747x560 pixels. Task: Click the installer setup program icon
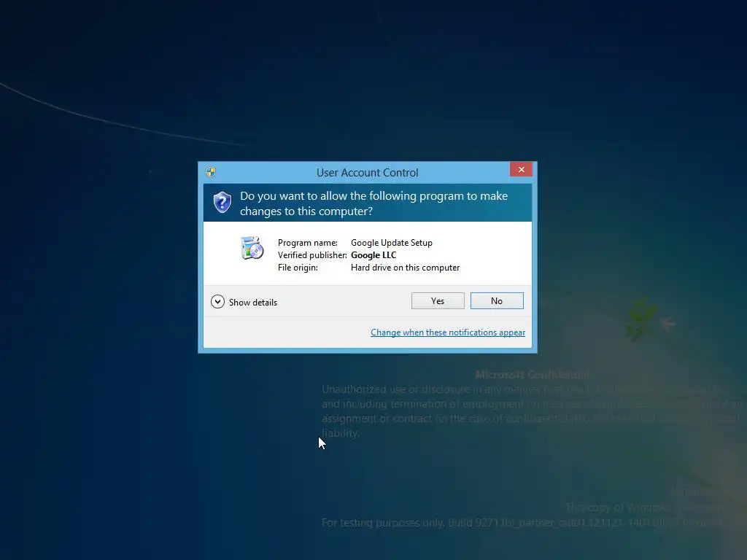[x=252, y=248]
